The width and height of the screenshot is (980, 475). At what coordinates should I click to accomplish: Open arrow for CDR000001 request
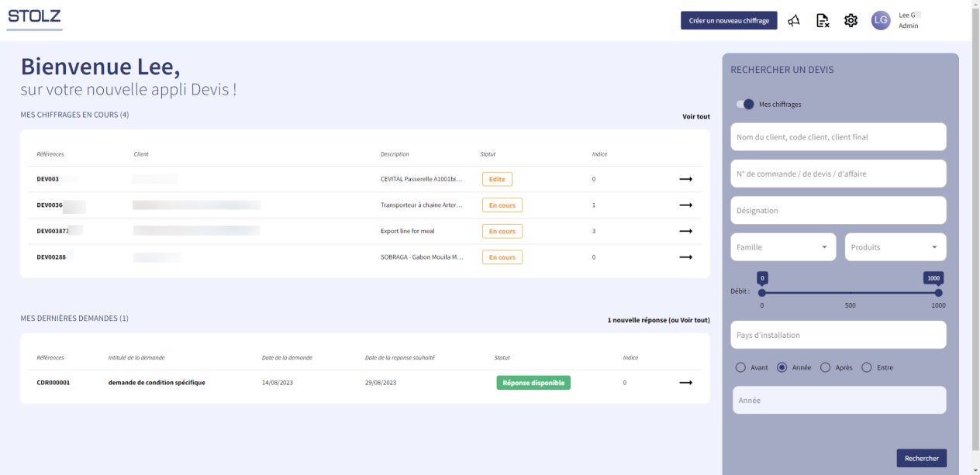click(685, 382)
